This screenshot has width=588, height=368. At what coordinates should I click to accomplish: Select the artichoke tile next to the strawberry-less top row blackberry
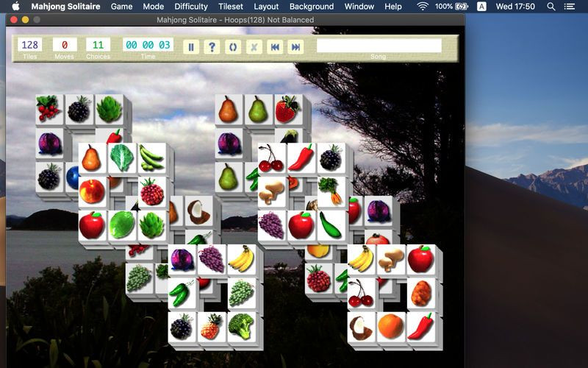click(109, 109)
